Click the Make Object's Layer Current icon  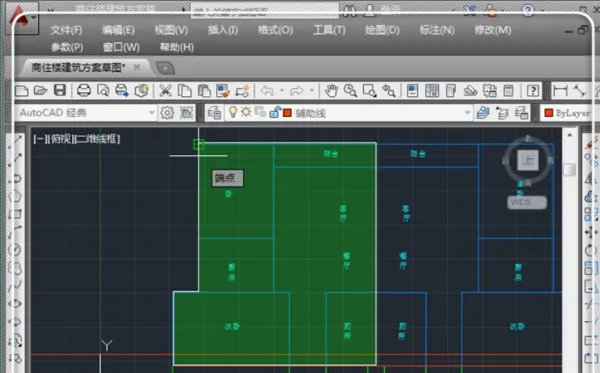(x=484, y=113)
